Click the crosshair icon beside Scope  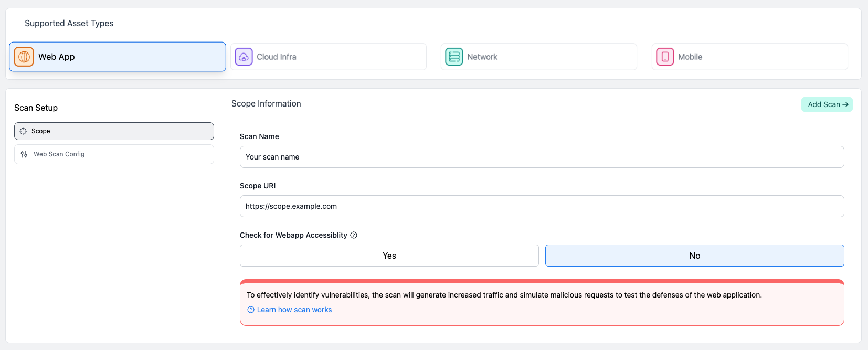coord(23,131)
